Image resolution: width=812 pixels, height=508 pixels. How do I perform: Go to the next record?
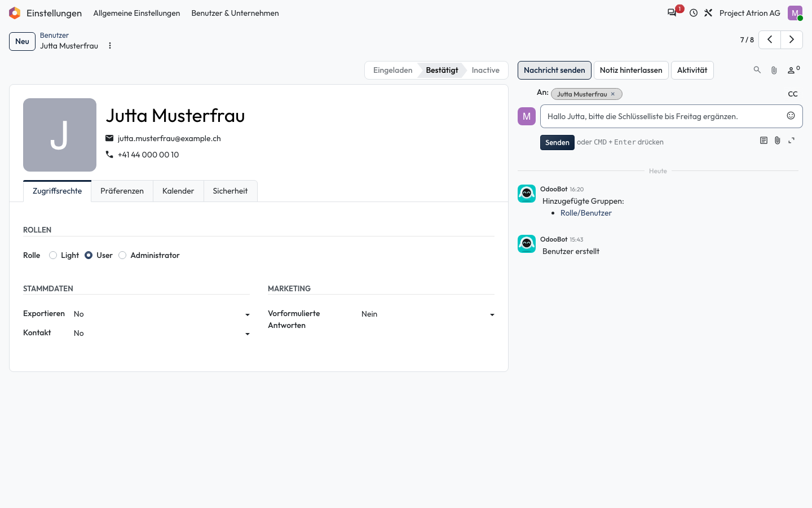coord(792,40)
